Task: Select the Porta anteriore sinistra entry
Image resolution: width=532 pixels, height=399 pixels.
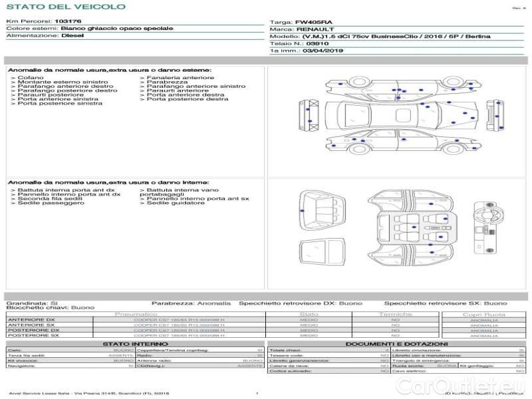Action: click(x=55, y=99)
